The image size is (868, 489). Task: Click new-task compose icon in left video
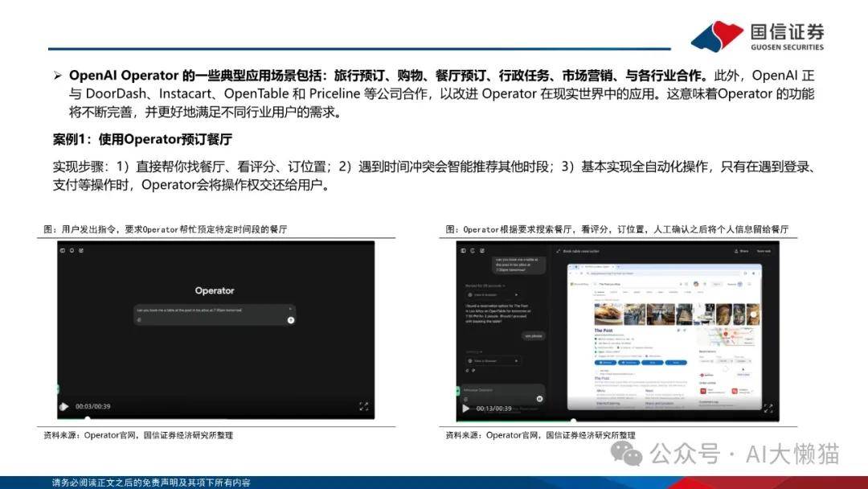point(81,250)
